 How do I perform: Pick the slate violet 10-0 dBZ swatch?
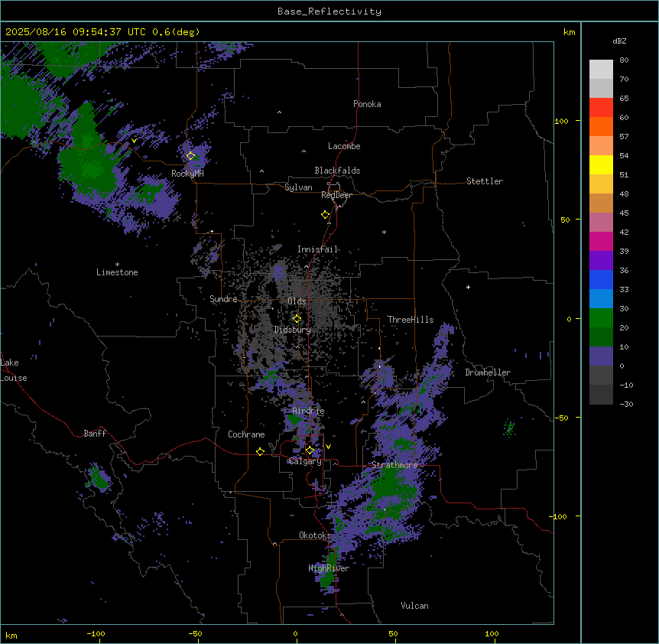[601, 356]
